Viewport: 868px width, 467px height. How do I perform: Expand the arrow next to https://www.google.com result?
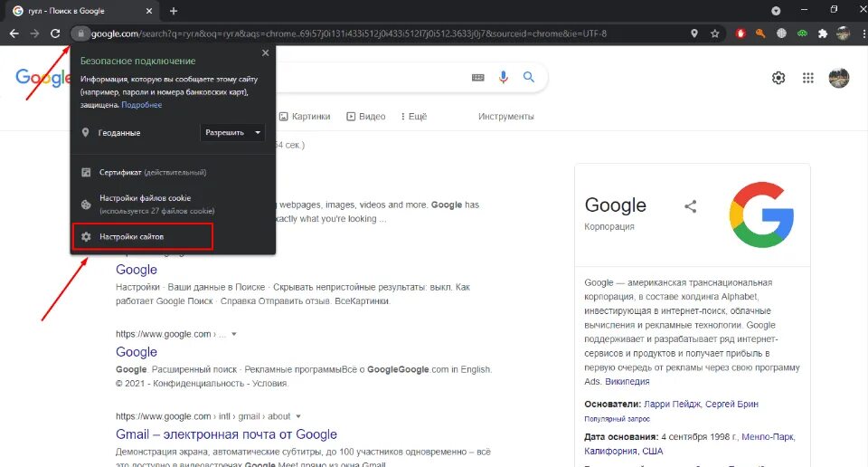(233, 334)
